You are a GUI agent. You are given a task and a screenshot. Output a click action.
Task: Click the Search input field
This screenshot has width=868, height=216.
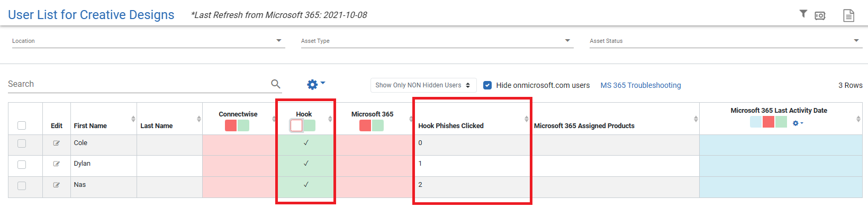(138, 84)
